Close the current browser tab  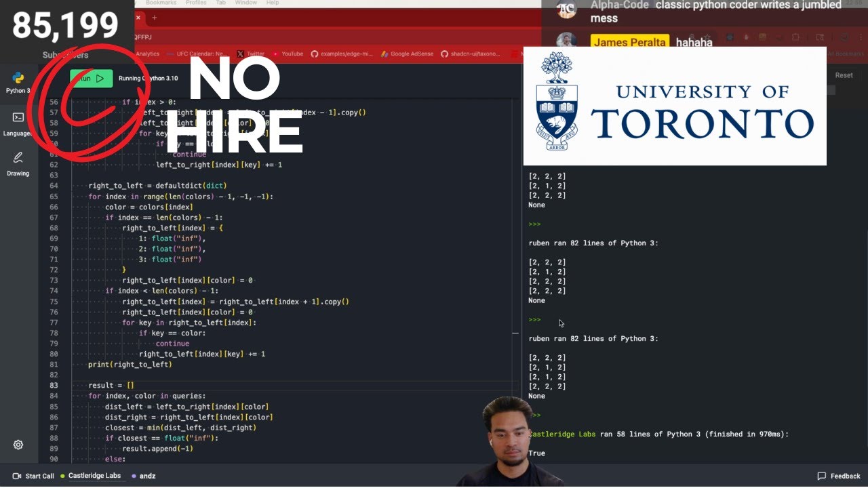point(138,18)
